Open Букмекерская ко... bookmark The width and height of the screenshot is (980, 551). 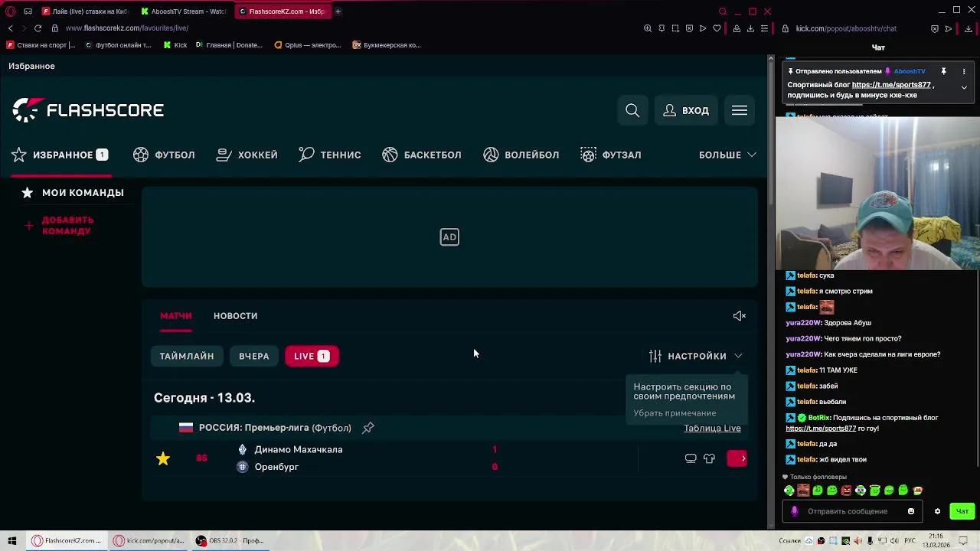click(387, 45)
